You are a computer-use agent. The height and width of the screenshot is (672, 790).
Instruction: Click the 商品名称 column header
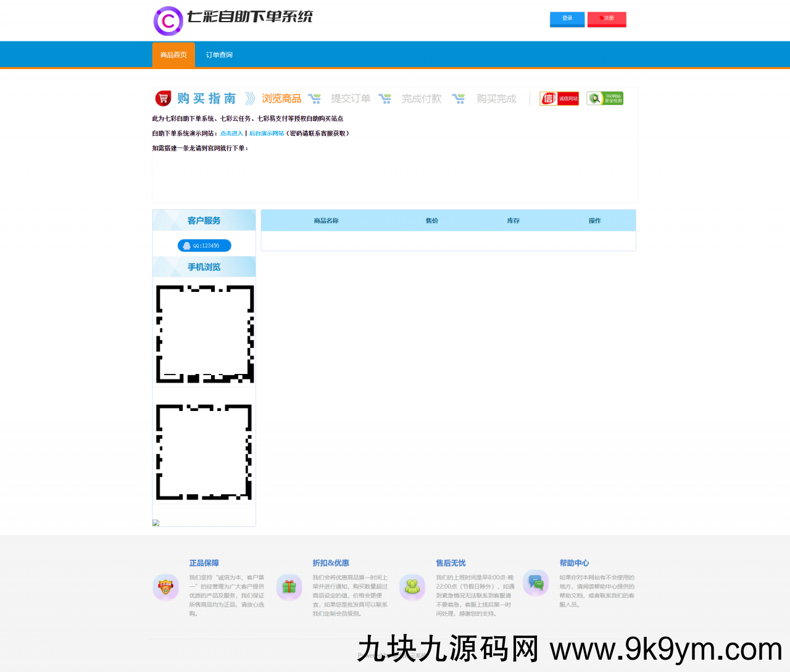[x=326, y=221]
